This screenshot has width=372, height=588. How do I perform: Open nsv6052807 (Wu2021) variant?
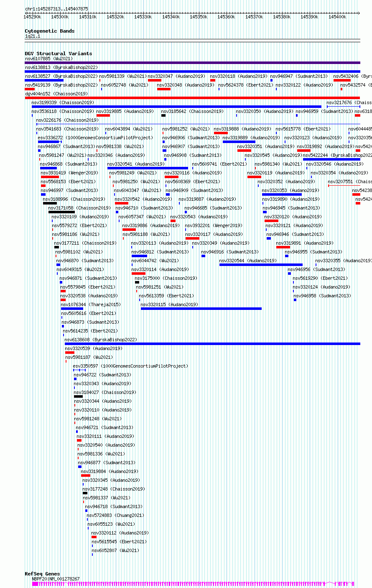point(115,550)
